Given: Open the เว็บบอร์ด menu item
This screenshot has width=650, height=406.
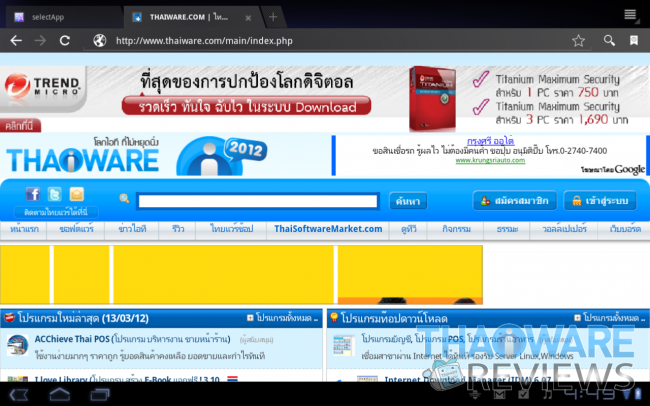Looking at the screenshot, I should [625, 229].
